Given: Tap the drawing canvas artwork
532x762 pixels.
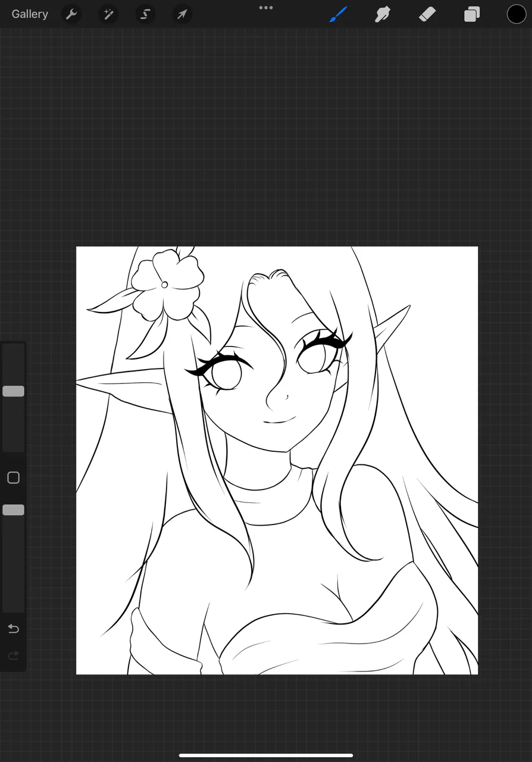Looking at the screenshot, I should click(277, 460).
